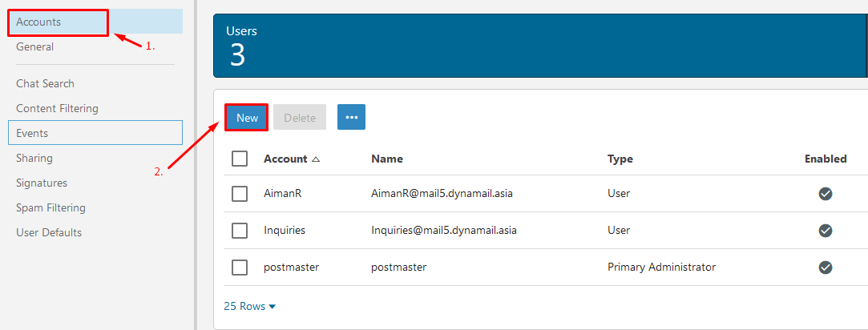The image size is (868, 330).
Task: Sort by the Name column header
Action: 387,159
